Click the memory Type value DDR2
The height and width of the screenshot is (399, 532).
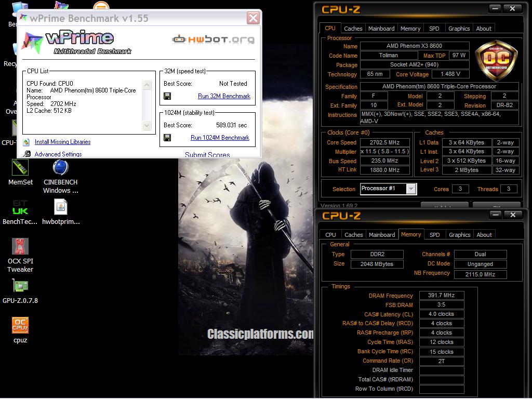click(x=377, y=254)
